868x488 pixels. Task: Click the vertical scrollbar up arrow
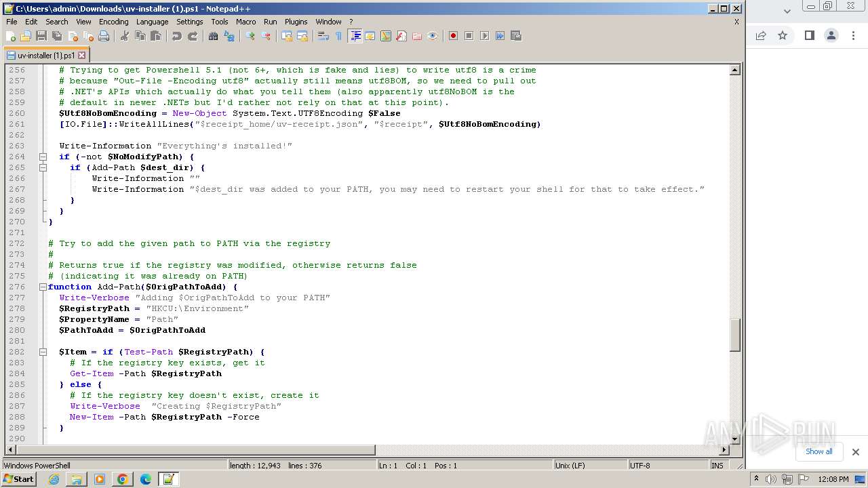click(x=735, y=70)
